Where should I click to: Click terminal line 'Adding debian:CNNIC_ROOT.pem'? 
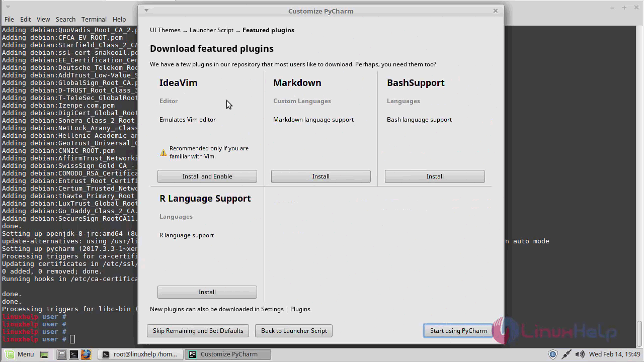tap(58, 151)
